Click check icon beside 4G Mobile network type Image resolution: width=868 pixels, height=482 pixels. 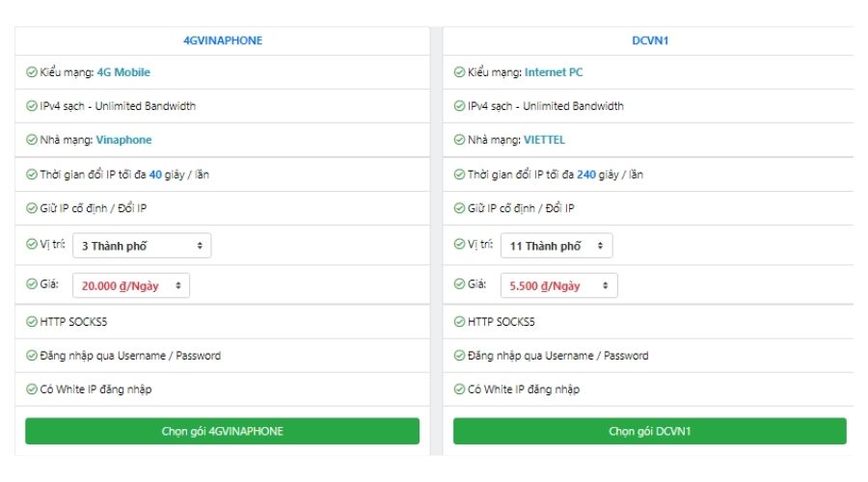coord(31,72)
